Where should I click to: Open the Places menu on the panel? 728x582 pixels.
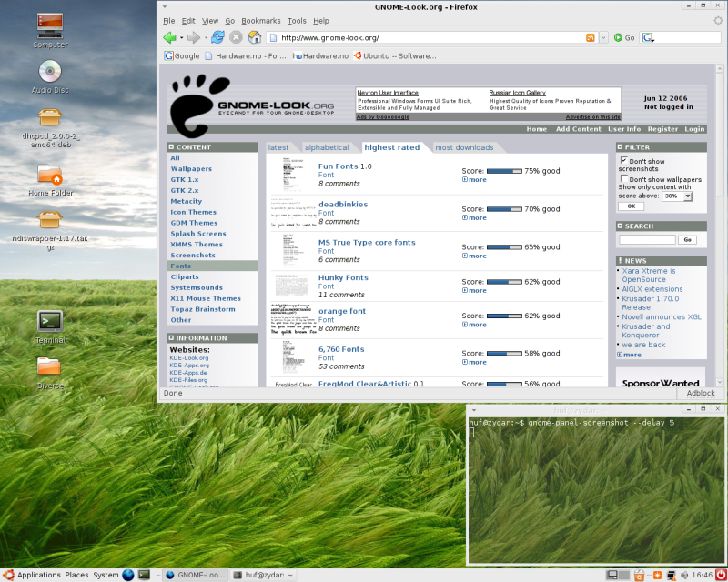pos(76,575)
